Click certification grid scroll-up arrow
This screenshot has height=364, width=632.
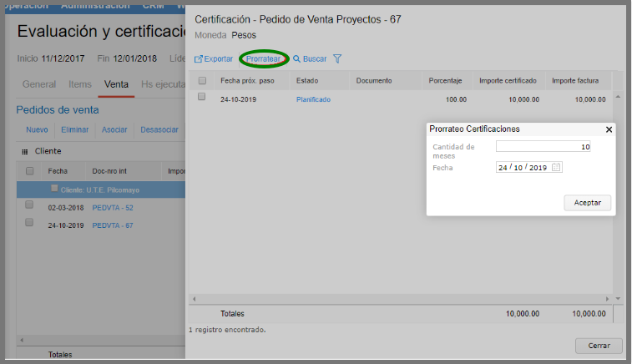pyautogui.click(x=618, y=97)
